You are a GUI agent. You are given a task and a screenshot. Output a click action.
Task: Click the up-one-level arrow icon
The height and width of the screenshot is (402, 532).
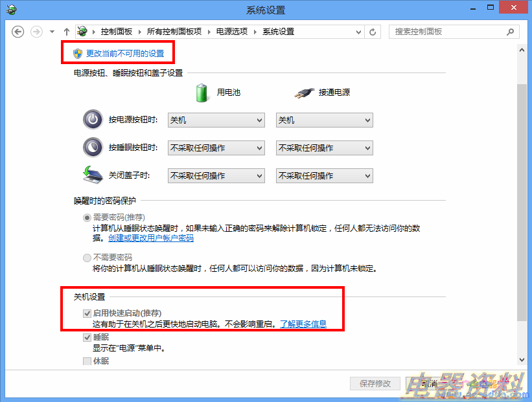tap(67, 32)
